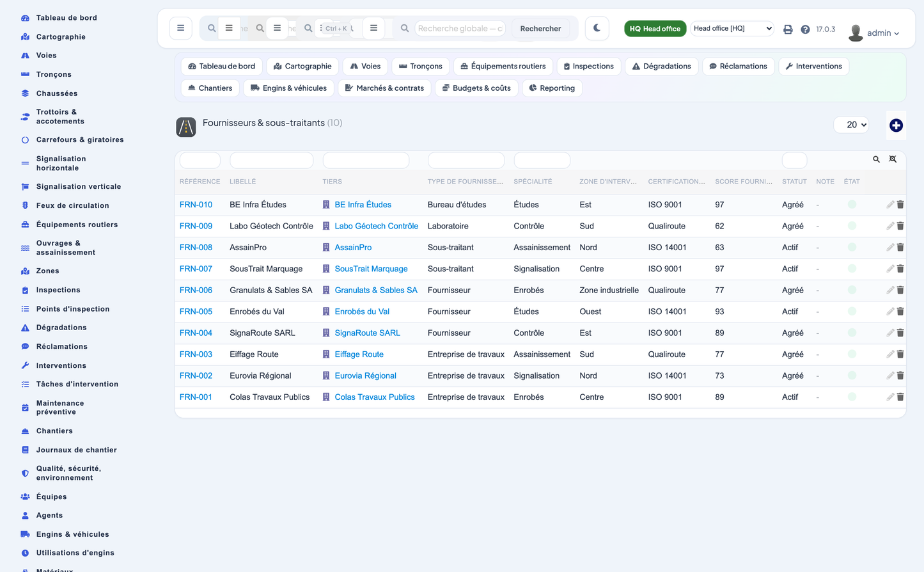Toggle the état indicator for FRN-002

click(x=852, y=376)
